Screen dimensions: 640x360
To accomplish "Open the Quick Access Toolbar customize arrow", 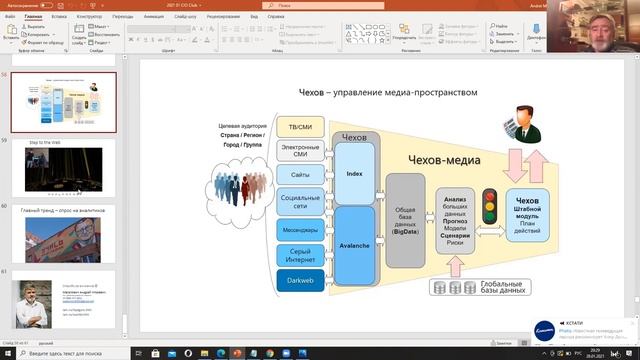I will tap(102, 6).
